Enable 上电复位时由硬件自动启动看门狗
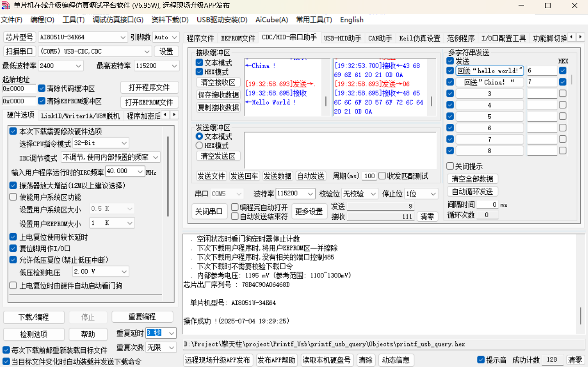 click(x=13, y=286)
